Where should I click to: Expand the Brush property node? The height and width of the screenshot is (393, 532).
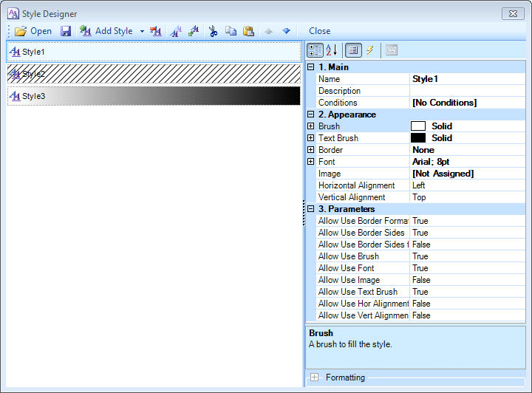[x=311, y=126]
